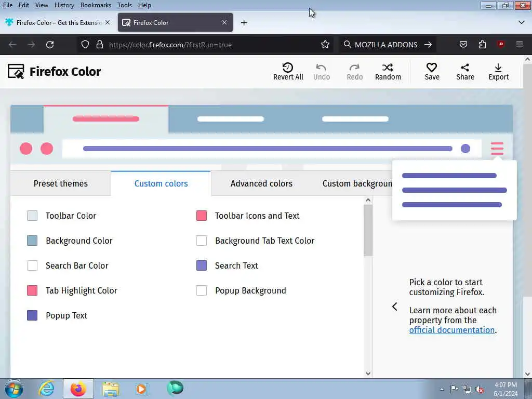Launch Internet Explorer from taskbar
This screenshot has height=399, width=532.
pyautogui.click(x=46, y=389)
